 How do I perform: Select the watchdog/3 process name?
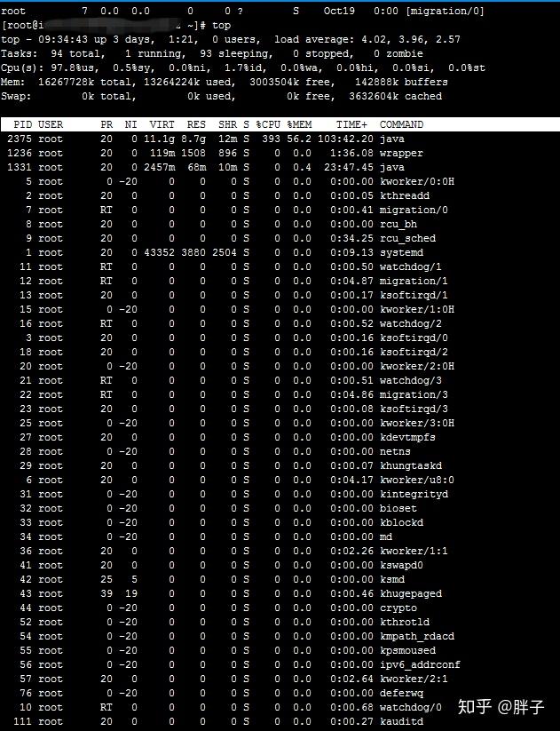(x=410, y=380)
